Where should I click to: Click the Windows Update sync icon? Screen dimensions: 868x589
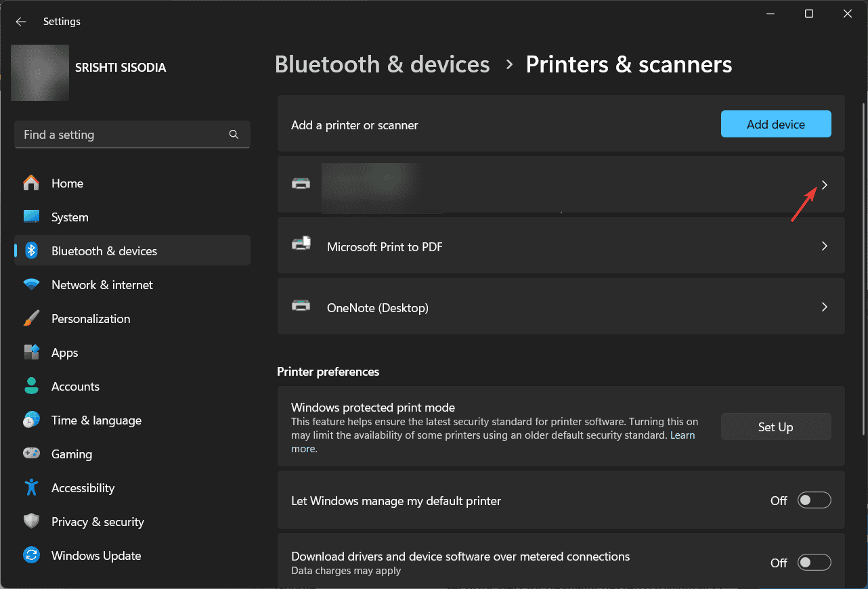pyautogui.click(x=31, y=555)
